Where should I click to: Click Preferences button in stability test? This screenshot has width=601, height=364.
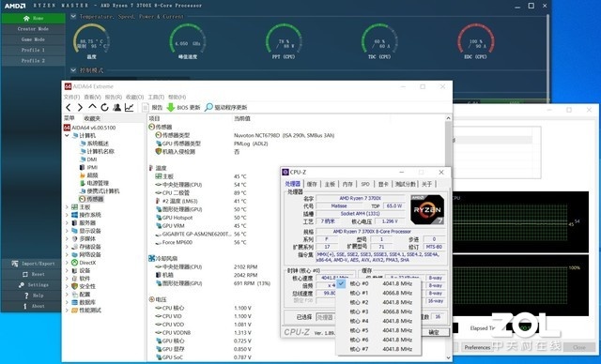tap(477, 347)
